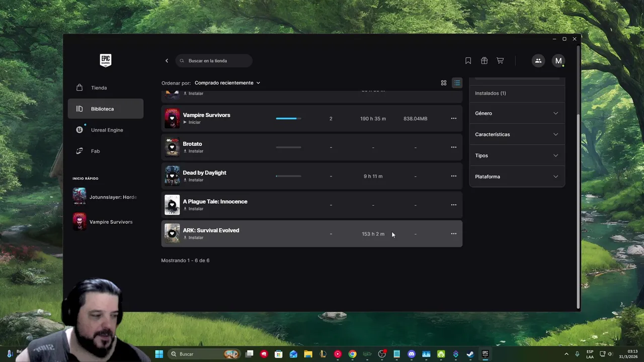Launch Jotunnslayer: Horde from Inicio rápido

[x=105, y=197]
